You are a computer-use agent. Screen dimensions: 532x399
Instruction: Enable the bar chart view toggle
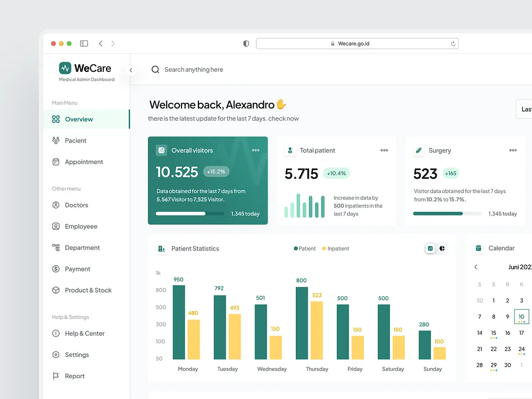tap(430, 248)
